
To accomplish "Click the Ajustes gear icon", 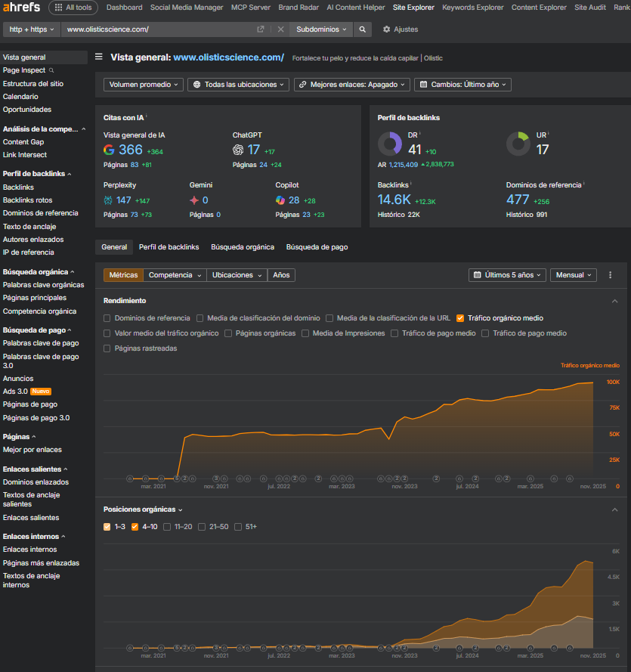I will coord(387,29).
